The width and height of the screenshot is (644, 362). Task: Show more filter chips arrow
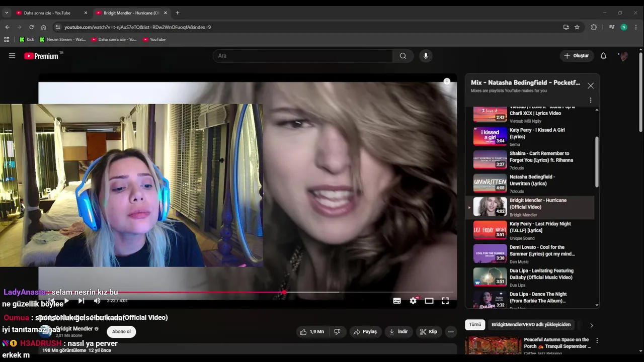pyautogui.click(x=591, y=325)
